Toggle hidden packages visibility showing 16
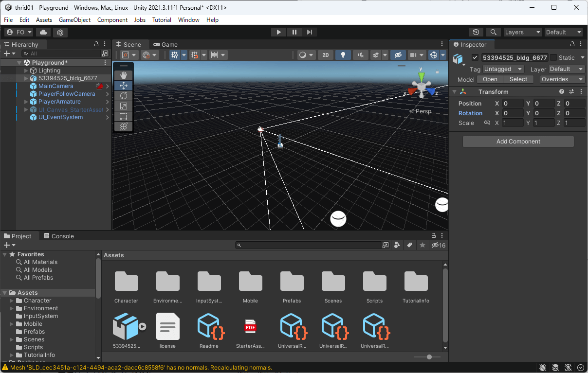The image size is (588, 373). (x=439, y=245)
